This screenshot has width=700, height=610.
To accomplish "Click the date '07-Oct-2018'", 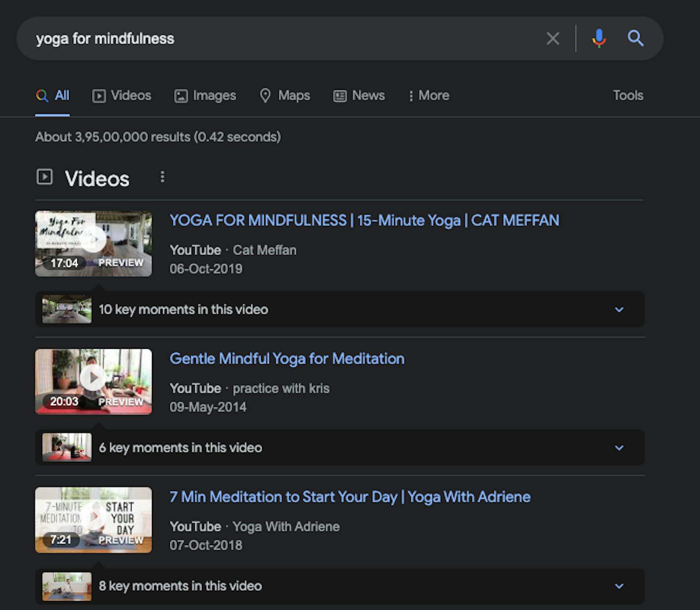I will point(206,545).
